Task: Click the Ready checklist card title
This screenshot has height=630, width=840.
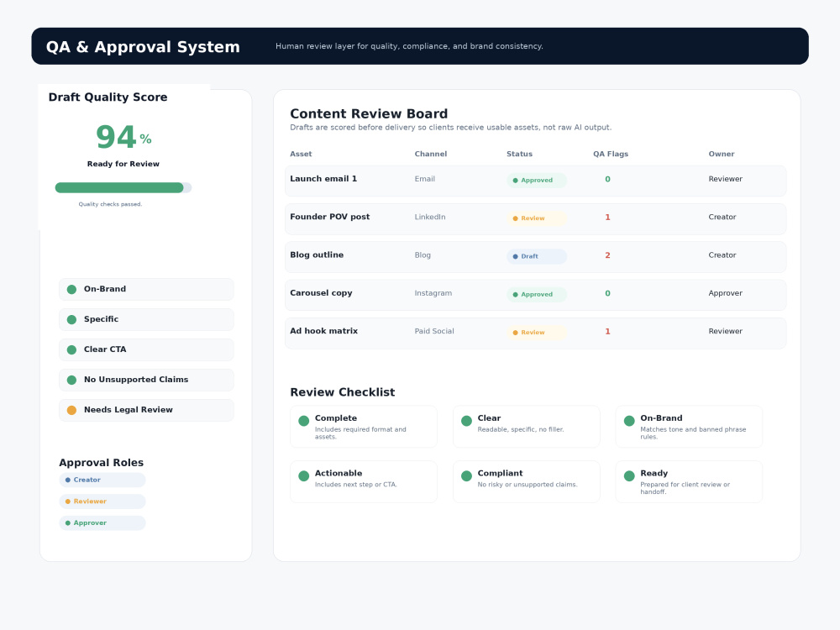Action: (654, 474)
